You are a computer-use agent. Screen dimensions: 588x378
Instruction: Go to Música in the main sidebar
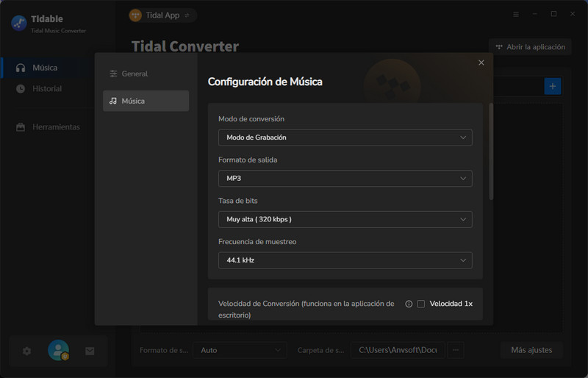pos(47,68)
